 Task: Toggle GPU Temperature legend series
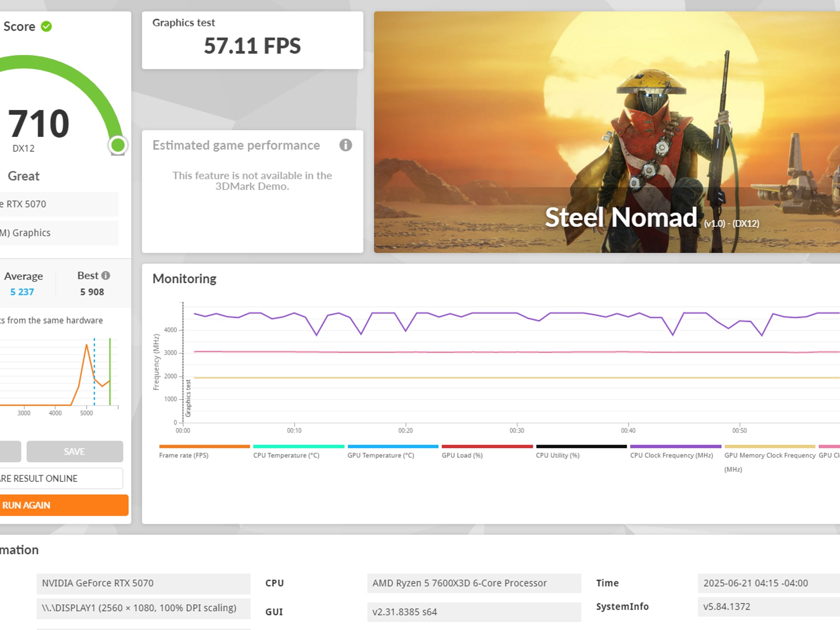(381, 455)
